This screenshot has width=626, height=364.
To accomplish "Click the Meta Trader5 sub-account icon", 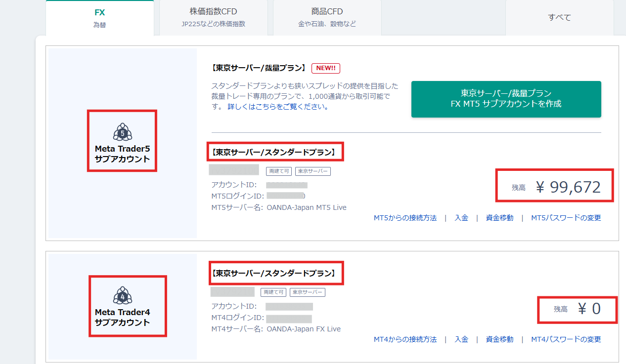I will 122,132.
